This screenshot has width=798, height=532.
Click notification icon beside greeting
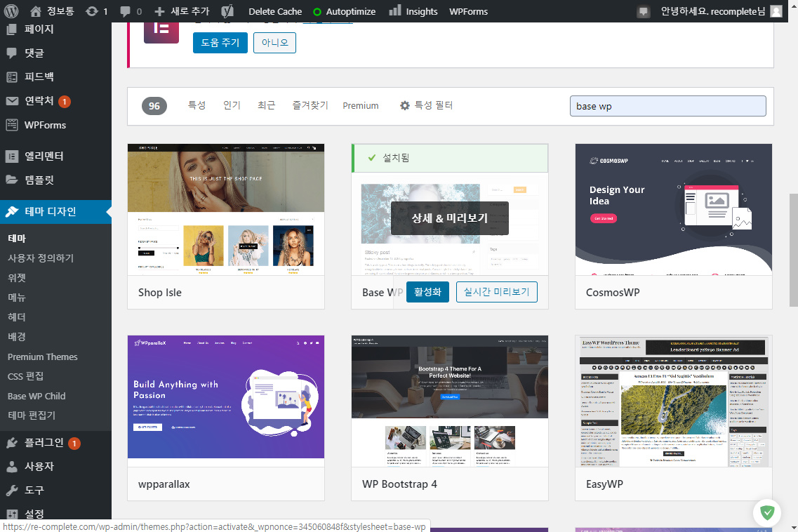644,11
